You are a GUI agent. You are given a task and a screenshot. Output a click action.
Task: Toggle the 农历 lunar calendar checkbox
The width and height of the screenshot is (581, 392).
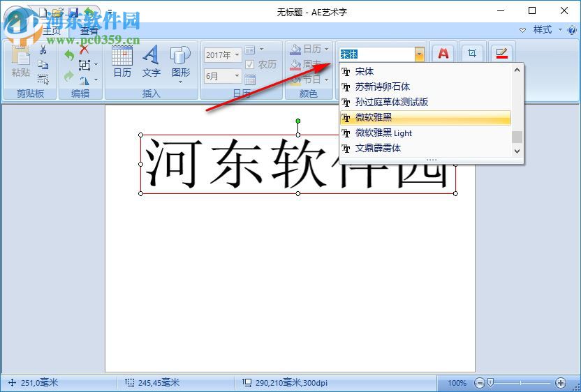250,65
